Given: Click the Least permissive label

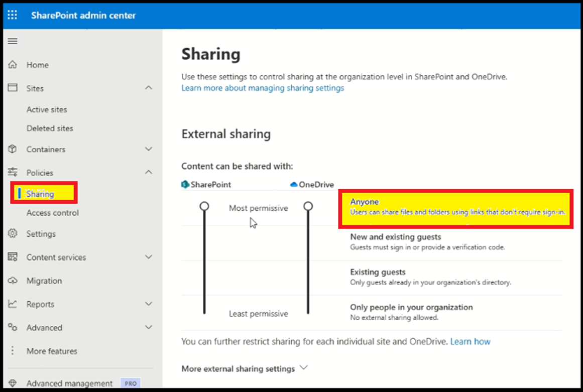Looking at the screenshot, I should 259,314.
